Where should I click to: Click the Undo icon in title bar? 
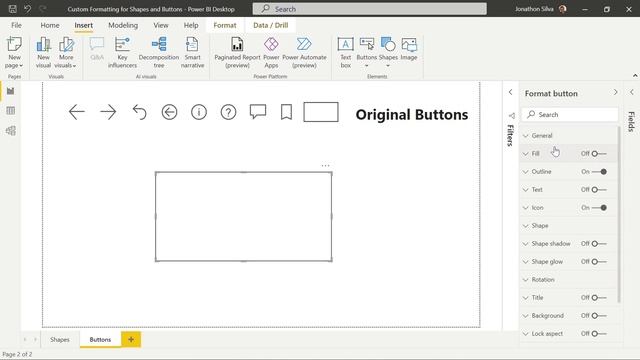pyautogui.click(x=27, y=9)
